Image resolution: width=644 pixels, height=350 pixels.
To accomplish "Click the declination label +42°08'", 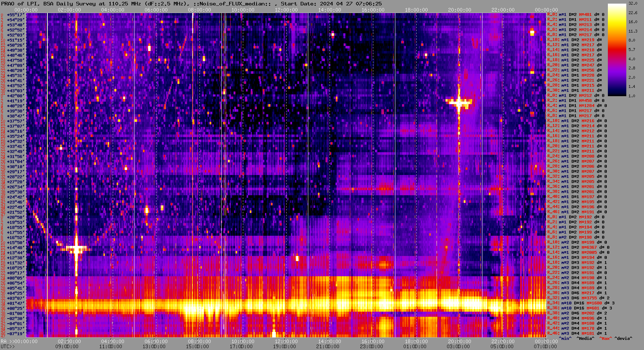I will 16,95.
